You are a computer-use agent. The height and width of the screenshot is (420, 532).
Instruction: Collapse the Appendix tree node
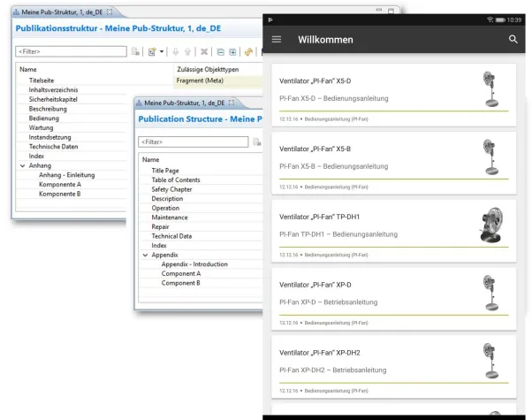pyautogui.click(x=145, y=255)
